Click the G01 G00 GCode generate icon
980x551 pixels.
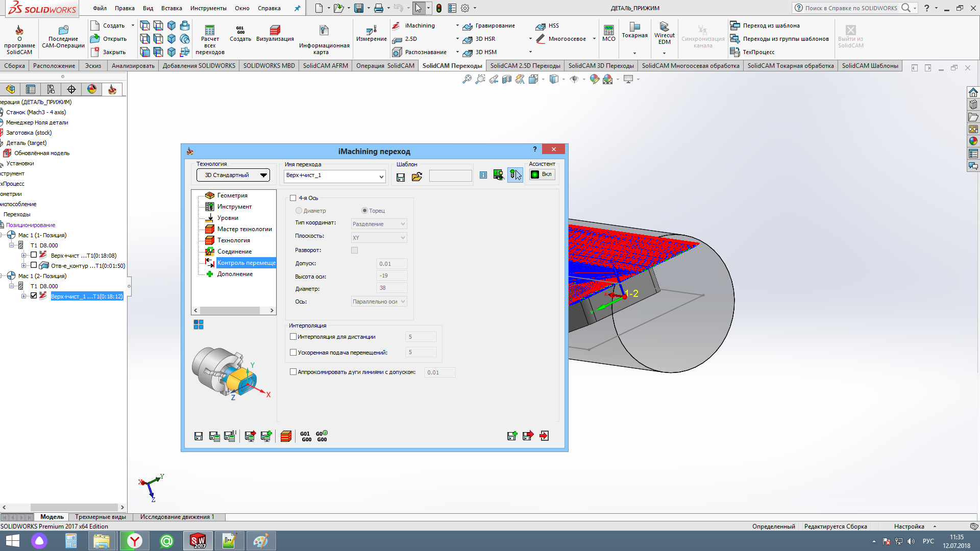[306, 436]
